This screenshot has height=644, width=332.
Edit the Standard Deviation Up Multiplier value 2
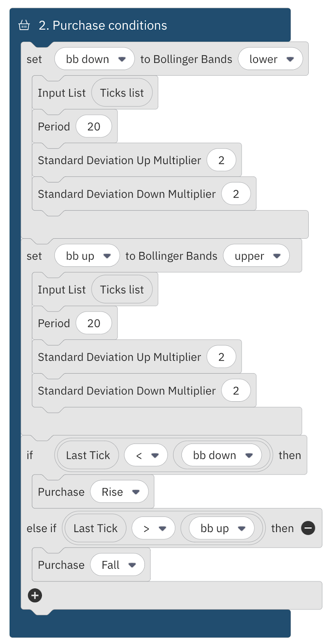click(x=222, y=160)
